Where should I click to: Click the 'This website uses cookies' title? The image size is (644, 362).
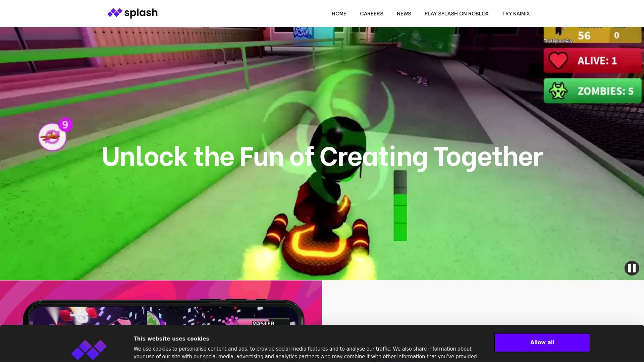(171, 339)
